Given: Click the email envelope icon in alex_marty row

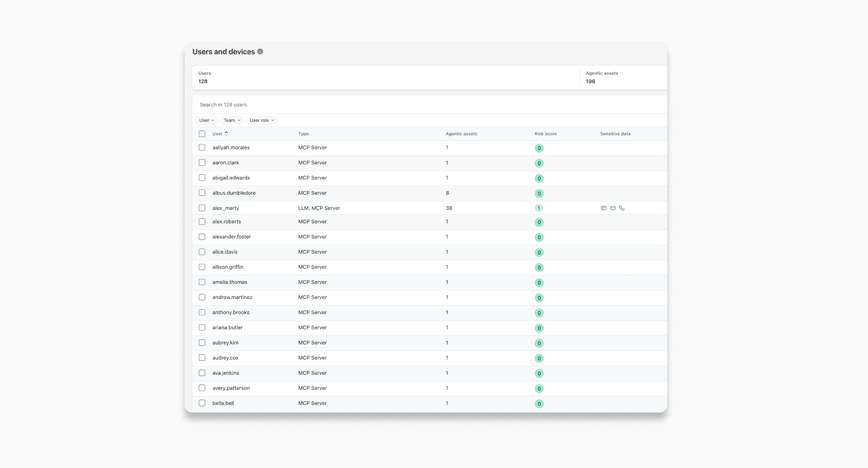Looking at the screenshot, I should click(613, 208).
